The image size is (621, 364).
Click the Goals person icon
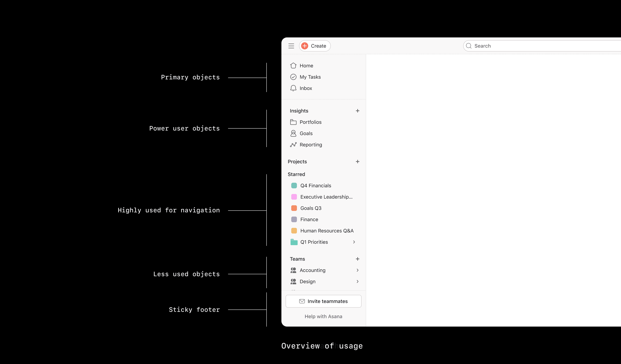pyautogui.click(x=293, y=133)
